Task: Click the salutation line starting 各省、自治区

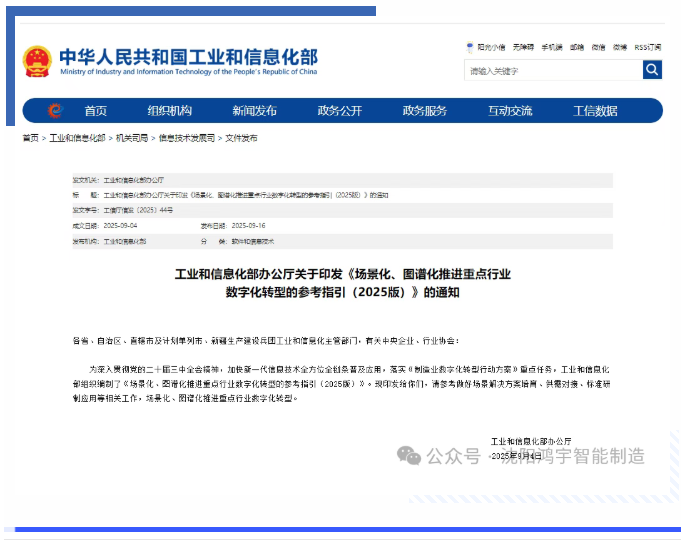Action: coord(266,341)
